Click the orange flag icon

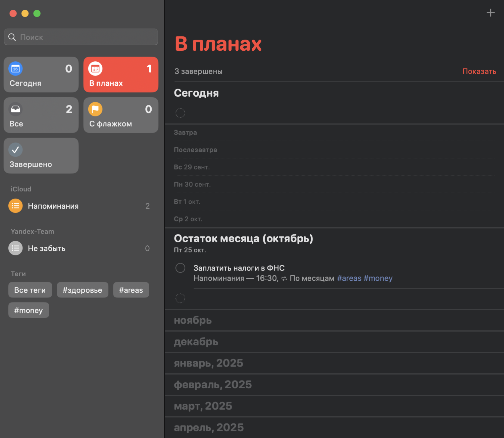click(95, 109)
